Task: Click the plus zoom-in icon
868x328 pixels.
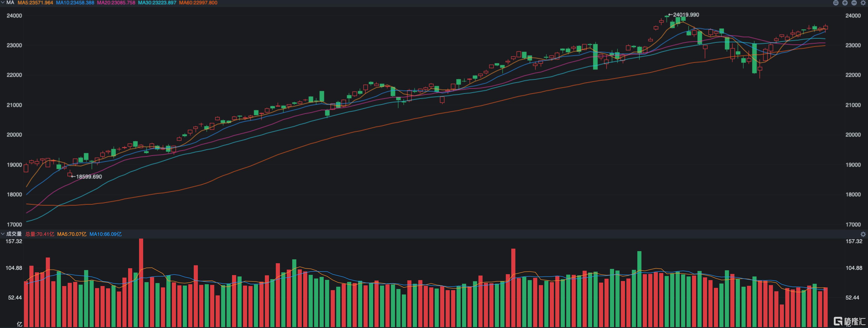Action: coord(845,3)
